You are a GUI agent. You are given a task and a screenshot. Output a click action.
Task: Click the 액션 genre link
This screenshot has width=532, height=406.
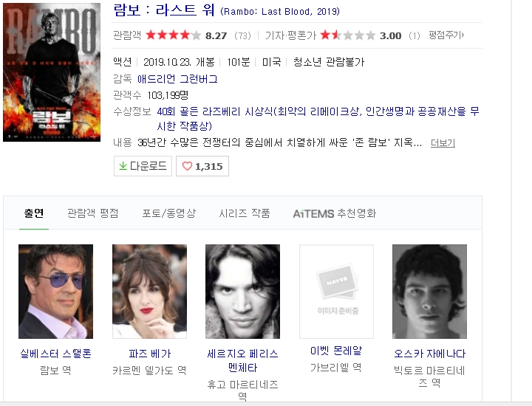point(122,62)
